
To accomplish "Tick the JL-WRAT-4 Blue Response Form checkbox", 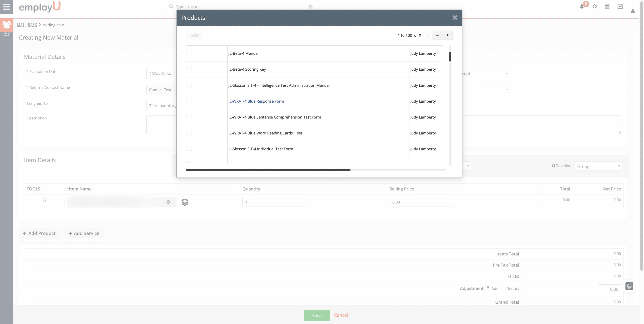I will click(189, 101).
